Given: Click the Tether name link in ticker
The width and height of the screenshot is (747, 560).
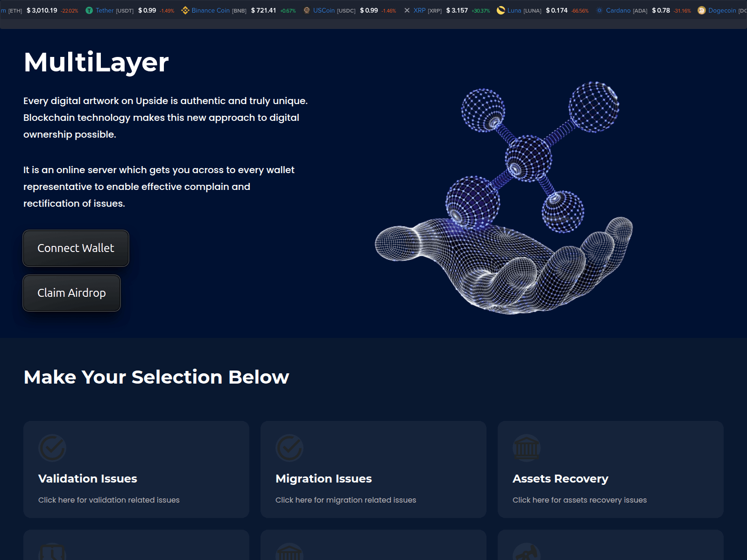Looking at the screenshot, I should [105, 10].
